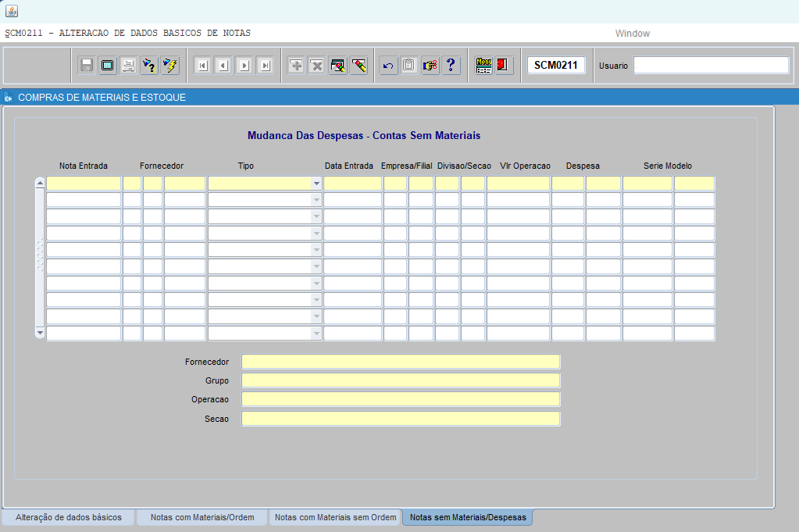Image resolution: width=799 pixels, height=532 pixels.
Task: Open the Menu icon in toolbar
Action: (483, 66)
